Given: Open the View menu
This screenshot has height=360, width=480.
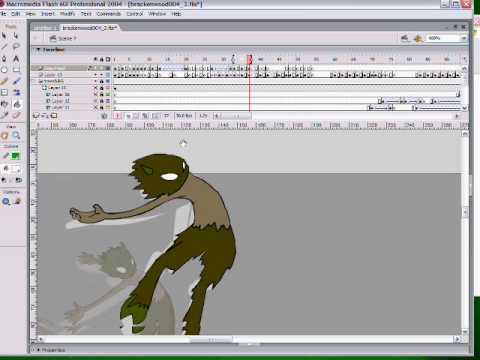Looking at the screenshot, I should [x=31, y=14].
